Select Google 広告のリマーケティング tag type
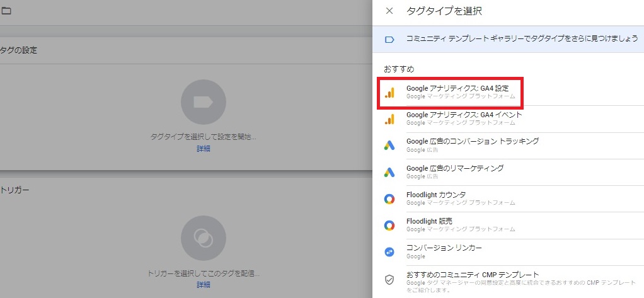 coord(508,172)
